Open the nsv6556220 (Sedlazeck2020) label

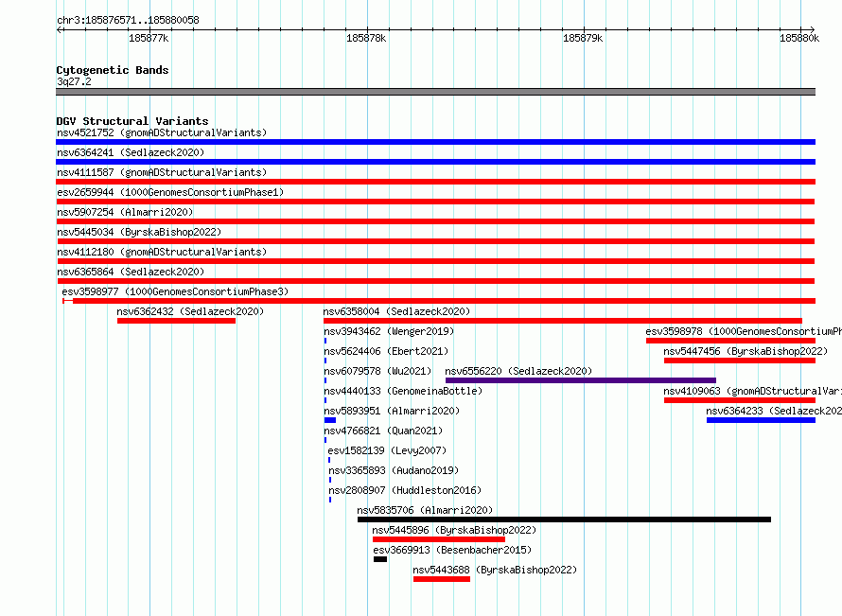tap(518, 371)
